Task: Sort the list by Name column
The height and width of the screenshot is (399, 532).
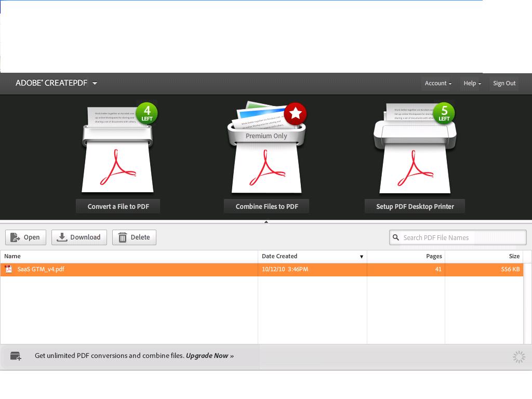Action: pos(129,256)
